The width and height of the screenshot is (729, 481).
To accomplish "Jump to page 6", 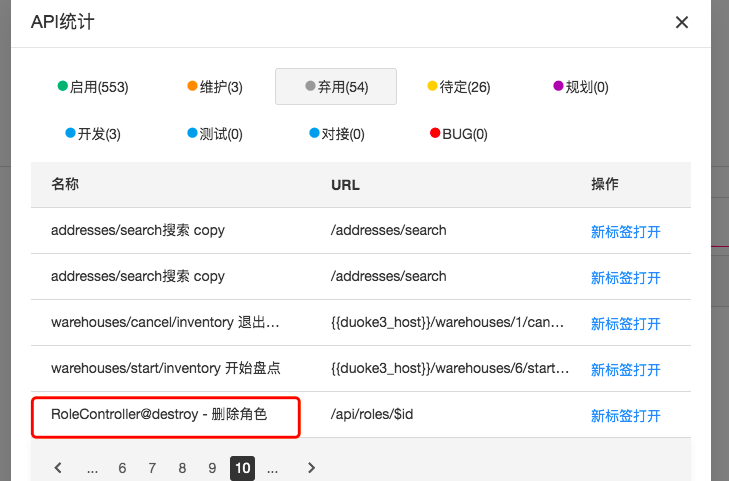I will tap(122, 468).
